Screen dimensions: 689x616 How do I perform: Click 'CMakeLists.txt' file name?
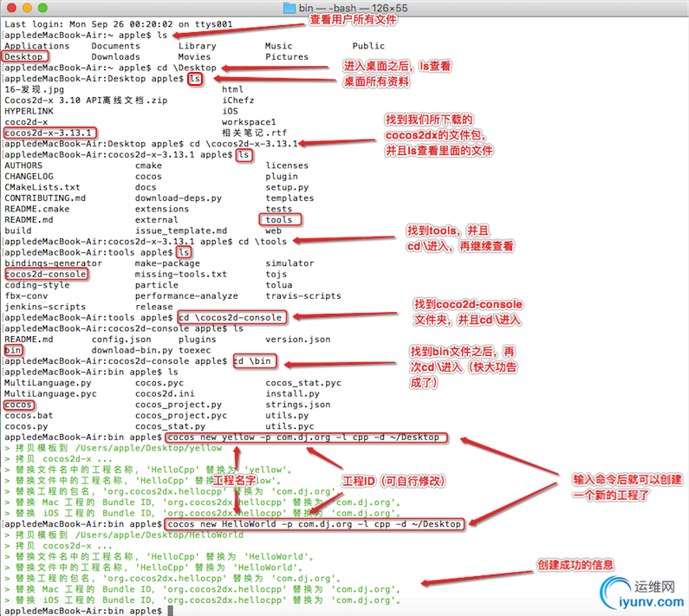pos(42,188)
